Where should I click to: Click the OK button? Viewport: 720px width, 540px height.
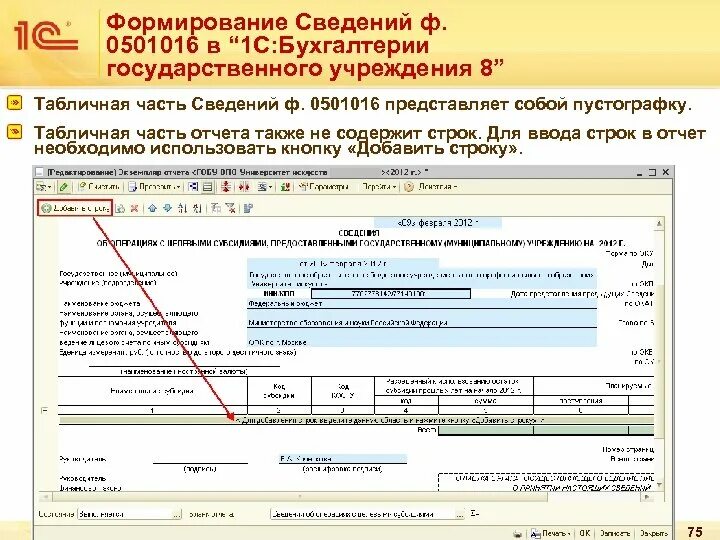585,534
